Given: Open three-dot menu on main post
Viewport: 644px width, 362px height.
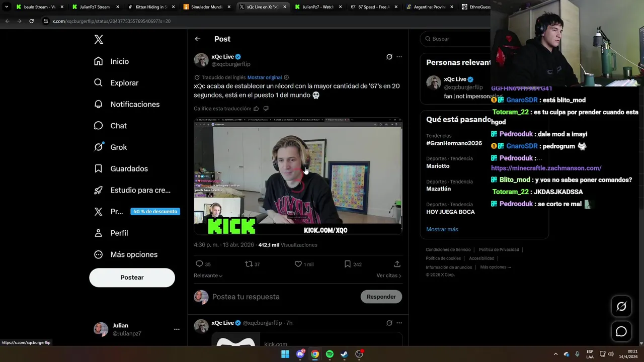Looking at the screenshot, I should (x=399, y=57).
